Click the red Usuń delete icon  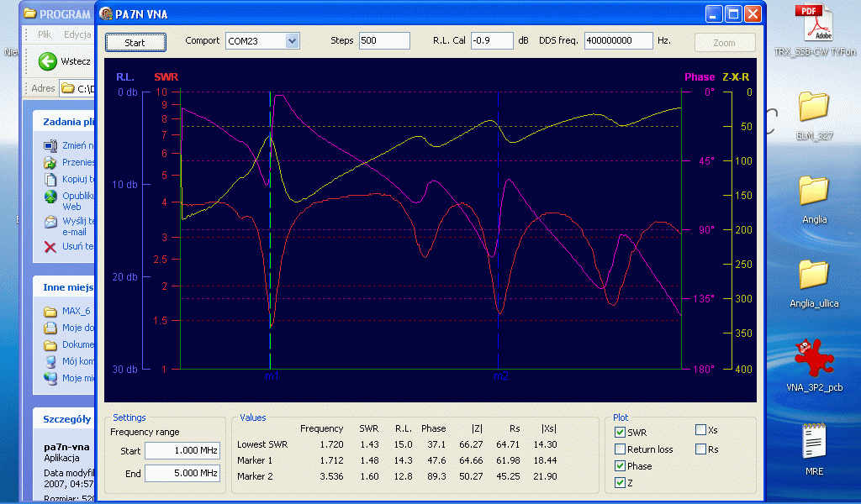(50, 247)
